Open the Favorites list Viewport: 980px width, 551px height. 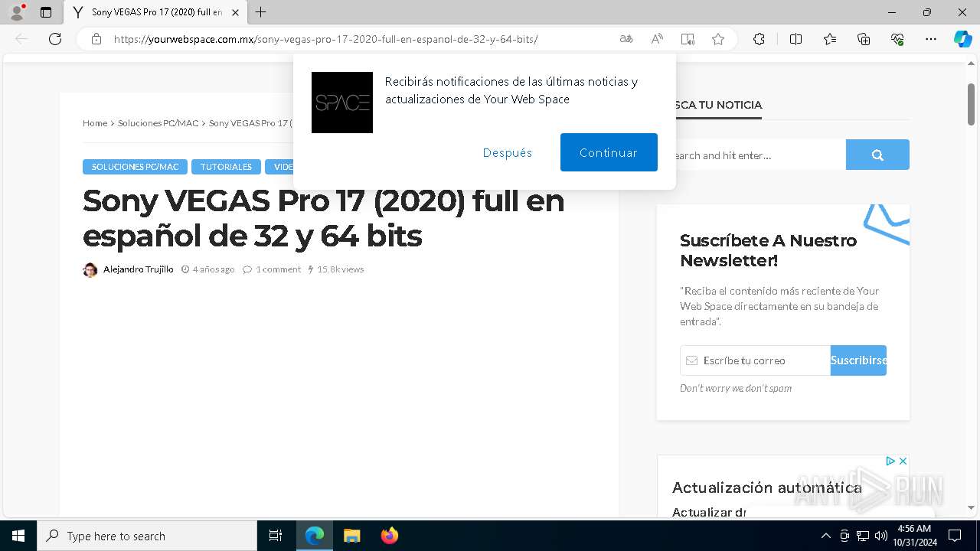830,39
